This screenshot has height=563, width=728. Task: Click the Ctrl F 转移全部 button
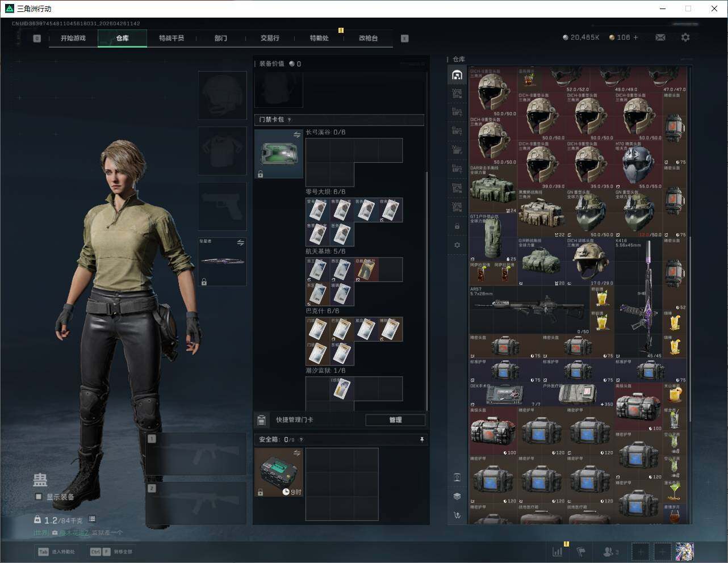pos(111,552)
